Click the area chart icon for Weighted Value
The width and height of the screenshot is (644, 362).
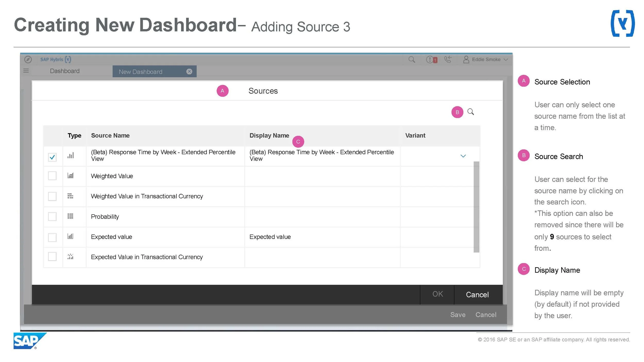70,176
